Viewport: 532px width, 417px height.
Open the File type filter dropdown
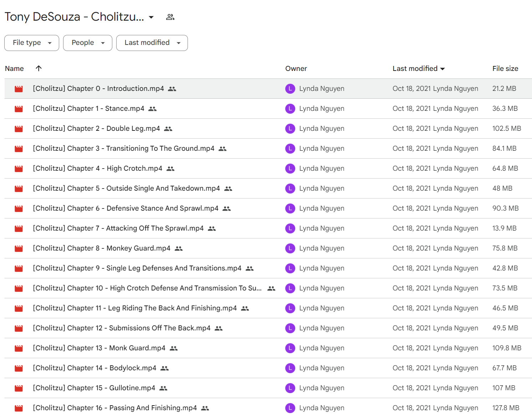32,43
